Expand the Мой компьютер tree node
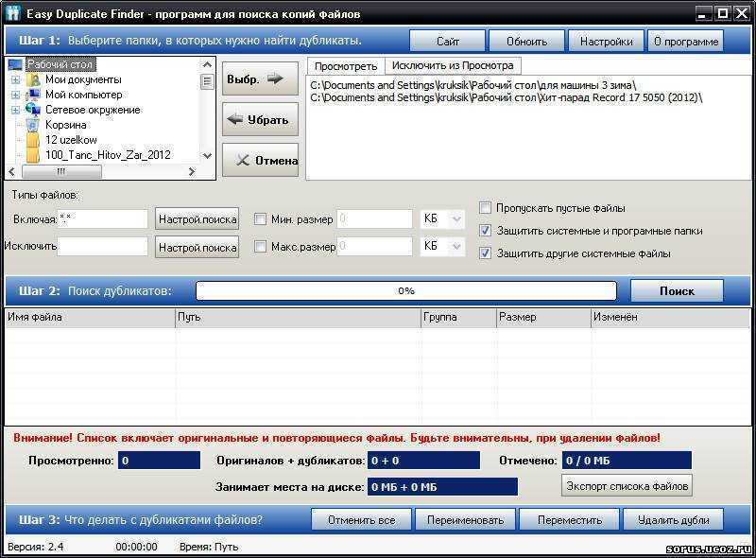Screen dimensions: 756x558 tap(15, 95)
